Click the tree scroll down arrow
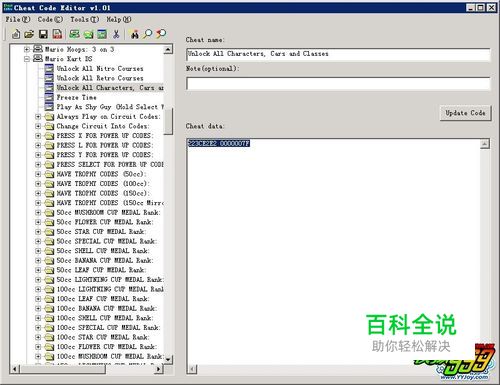This screenshot has width=500, height=385. pyautogui.click(x=168, y=359)
